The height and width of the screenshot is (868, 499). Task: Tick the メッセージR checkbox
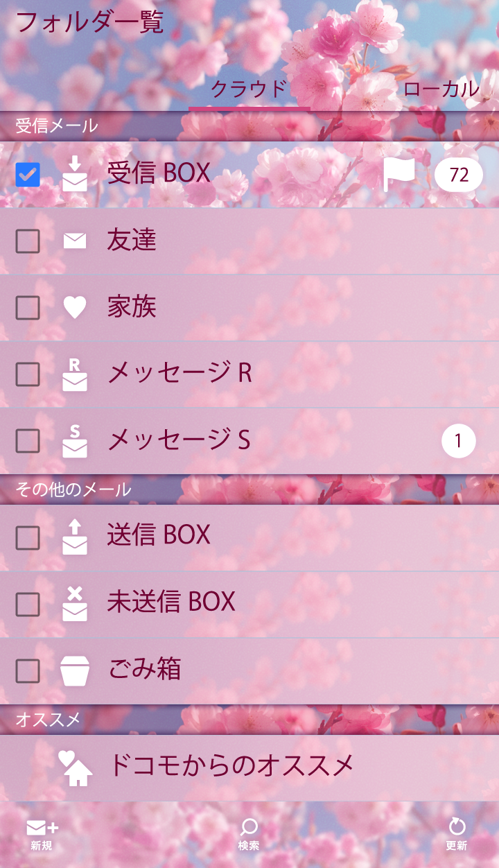pyautogui.click(x=28, y=374)
